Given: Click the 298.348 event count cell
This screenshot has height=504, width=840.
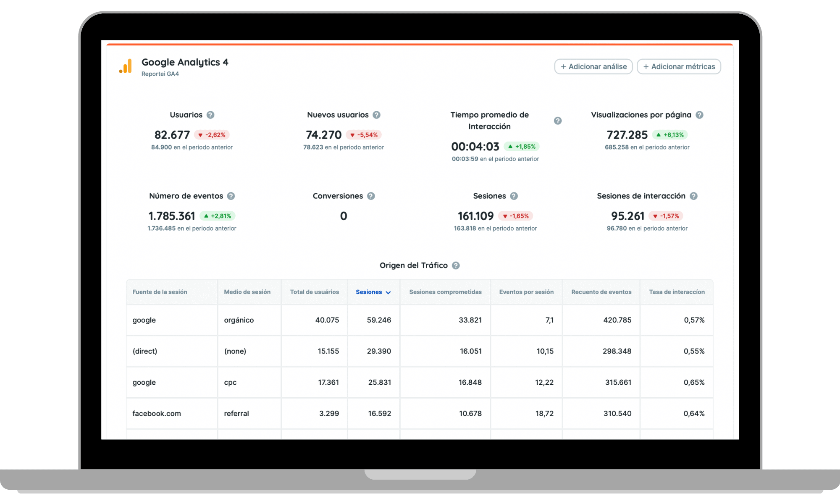Looking at the screenshot, I should (x=601, y=351).
